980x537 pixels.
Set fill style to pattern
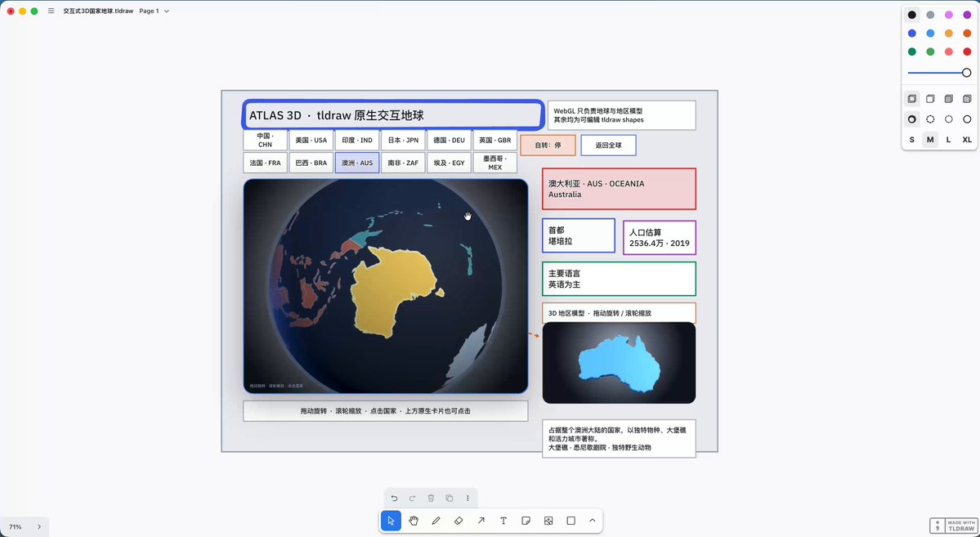(967, 99)
